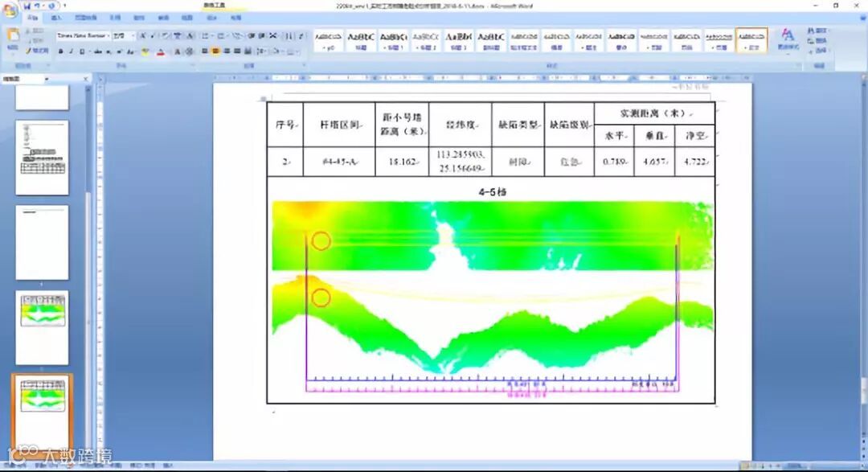Screen dimensions: 868x472
Task: Click the Change Case (Aa) icon
Action: 130,51
